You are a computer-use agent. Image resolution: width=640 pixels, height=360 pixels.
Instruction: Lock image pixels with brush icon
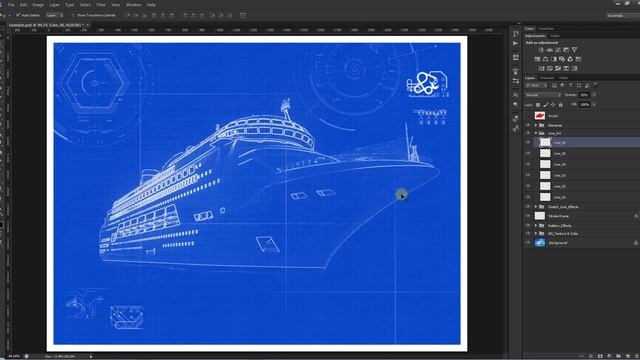(x=546, y=105)
